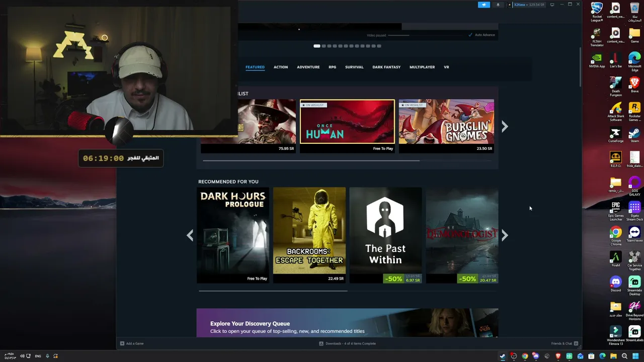
Task: Select the Car Service Together desktop icon
Action: point(634,260)
